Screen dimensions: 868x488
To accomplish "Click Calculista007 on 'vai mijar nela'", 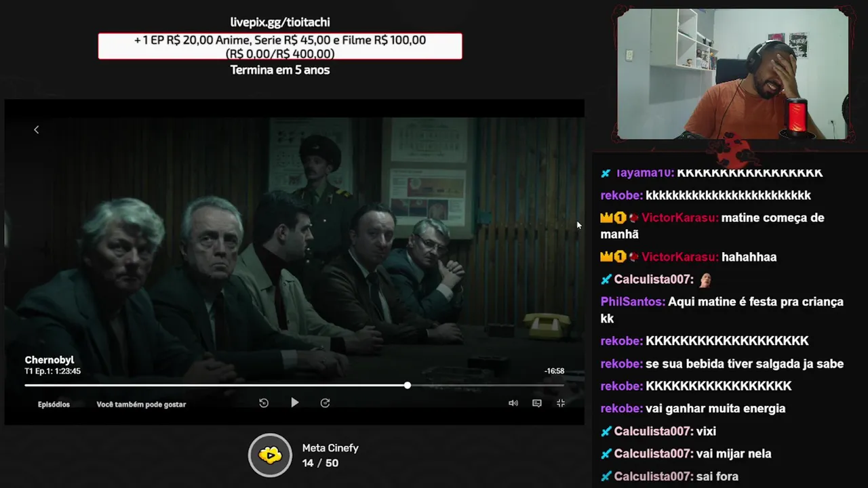I will coord(654,453).
